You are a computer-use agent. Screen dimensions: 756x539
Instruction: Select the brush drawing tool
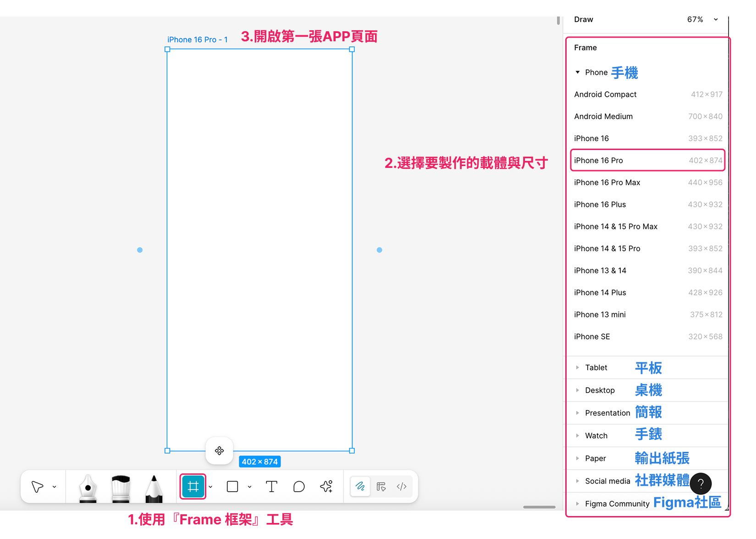click(121, 488)
